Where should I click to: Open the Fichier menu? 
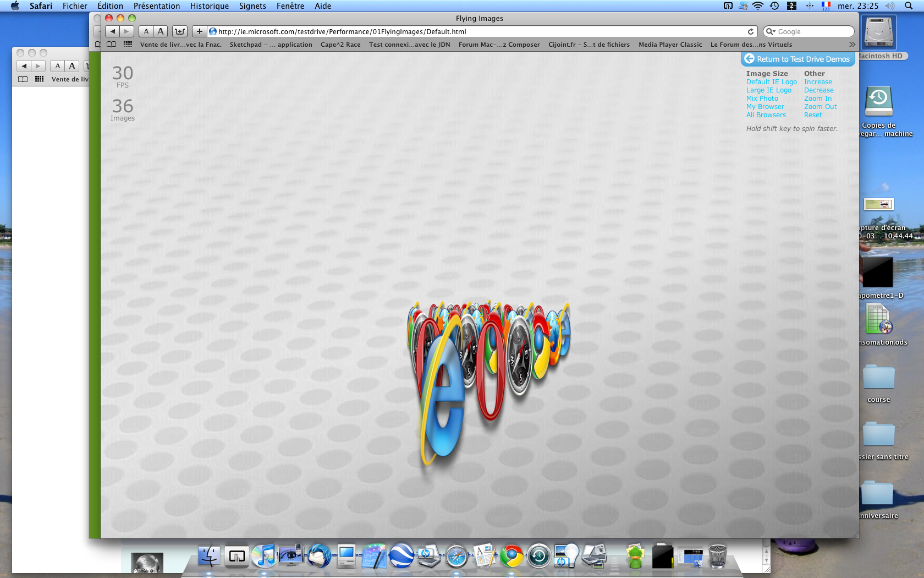(x=75, y=6)
